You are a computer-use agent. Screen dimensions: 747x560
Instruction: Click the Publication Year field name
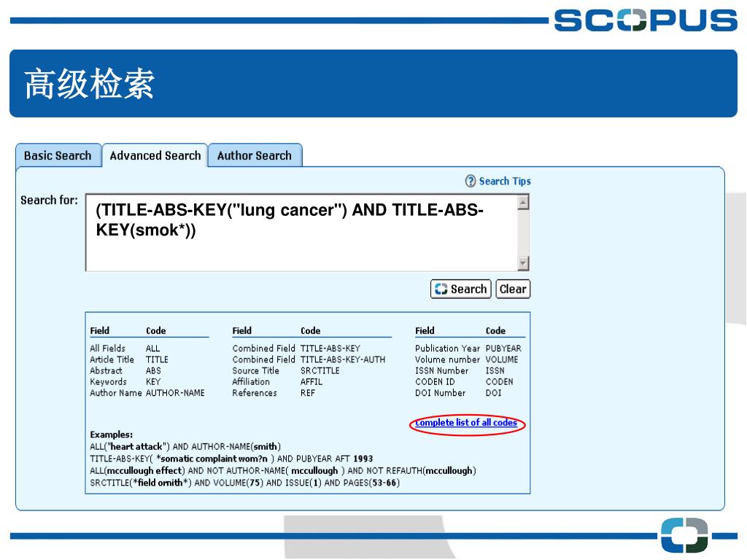point(447,349)
